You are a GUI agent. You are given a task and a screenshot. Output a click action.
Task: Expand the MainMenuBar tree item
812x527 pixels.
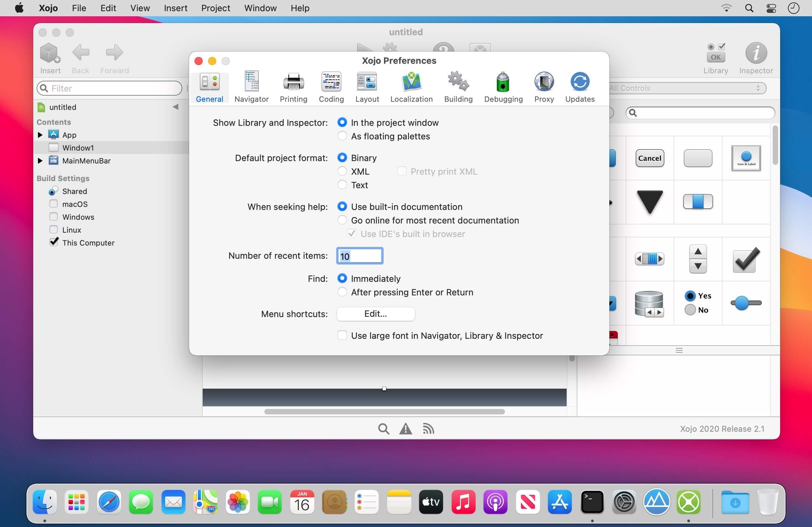40,161
